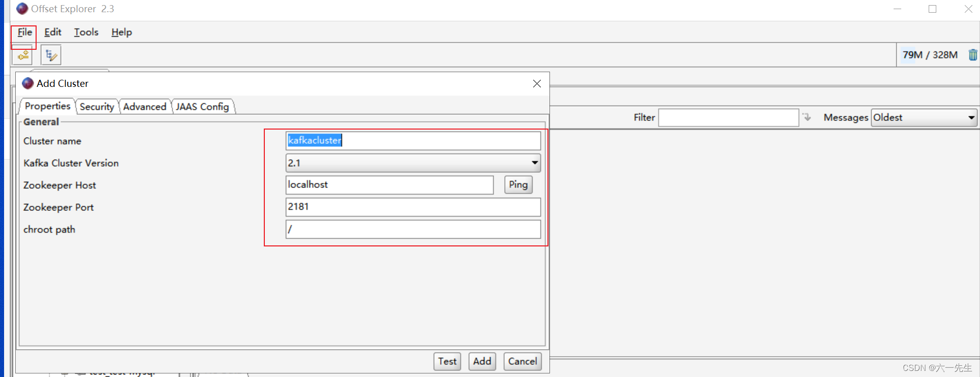Switch to the Properties tab
Viewport: 980px width, 377px height.
pyautogui.click(x=47, y=106)
